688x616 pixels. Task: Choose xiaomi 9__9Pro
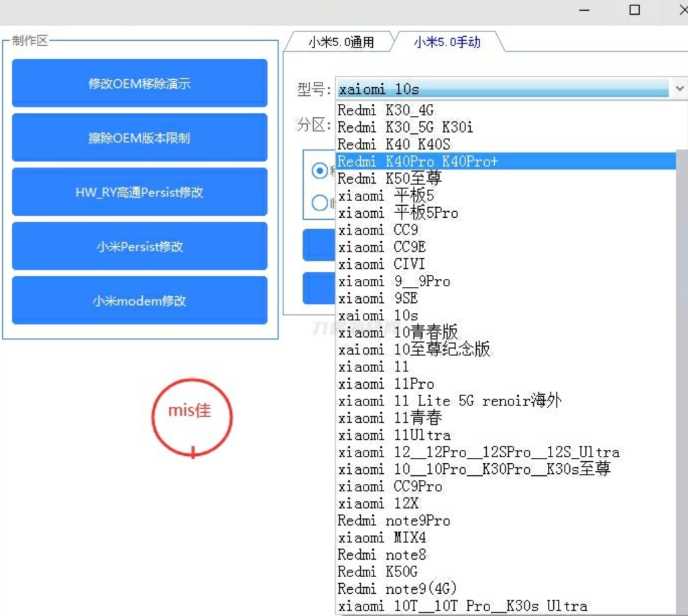[506, 282]
